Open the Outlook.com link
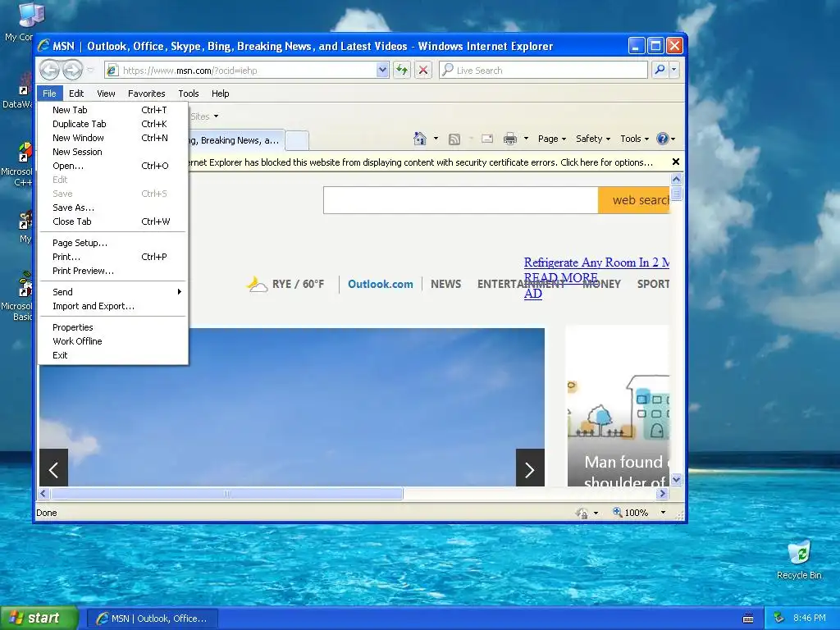 (x=381, y=284)
